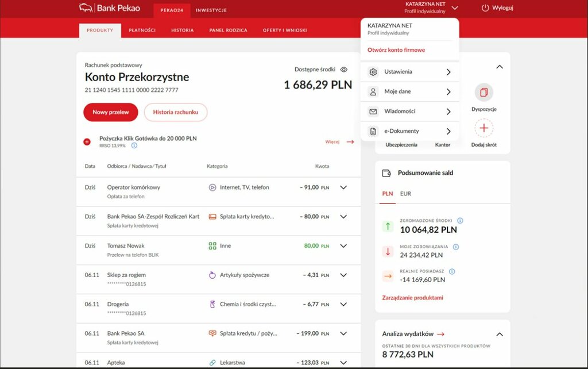Click the Nowy przelew button

(110, 113)
